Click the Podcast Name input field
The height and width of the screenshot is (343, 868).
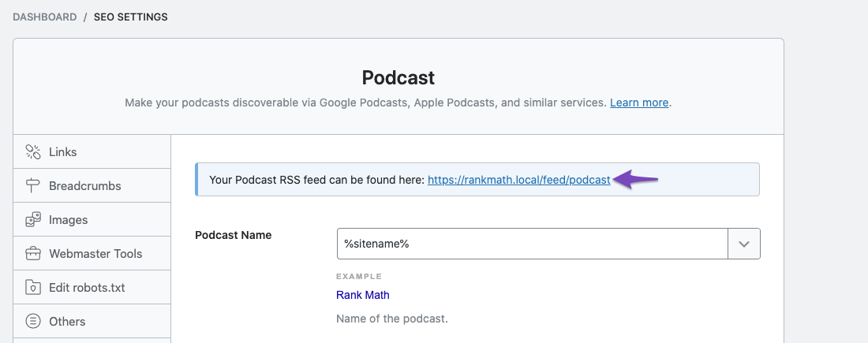(x=533, y=244)
